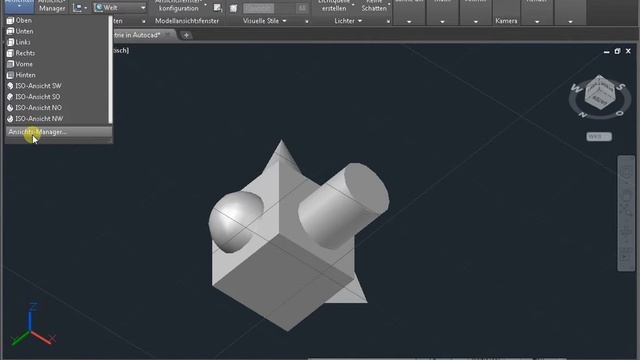
Task: Select the Hinten view entry
Action: [57, 75]
